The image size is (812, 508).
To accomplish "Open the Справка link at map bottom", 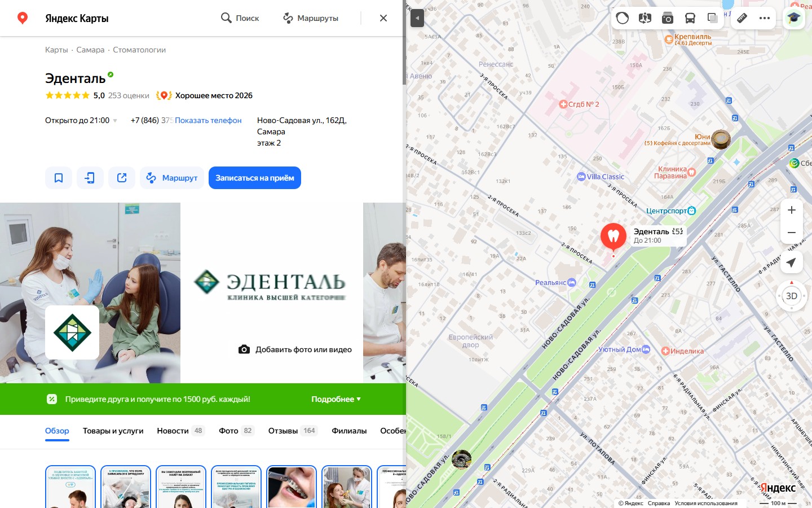I will pos(659,503).
